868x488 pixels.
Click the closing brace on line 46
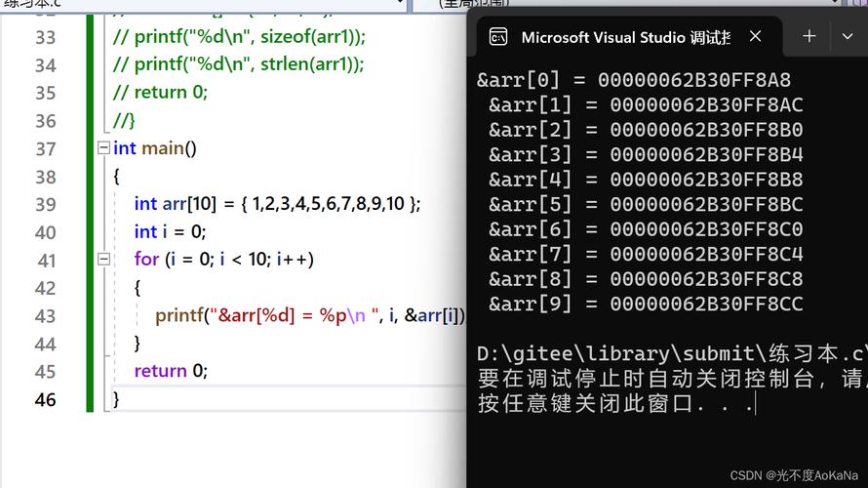[116, 399]
